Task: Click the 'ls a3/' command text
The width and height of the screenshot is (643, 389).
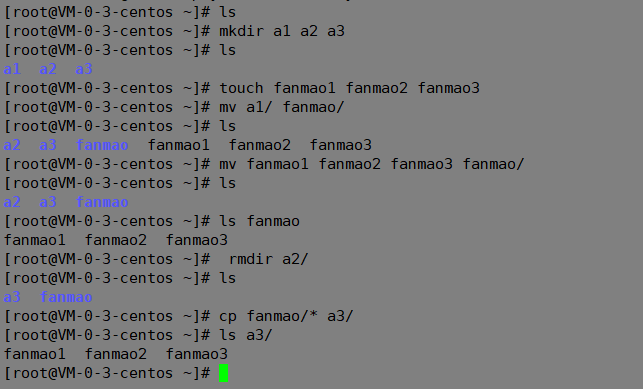Action: click(246, 335)
